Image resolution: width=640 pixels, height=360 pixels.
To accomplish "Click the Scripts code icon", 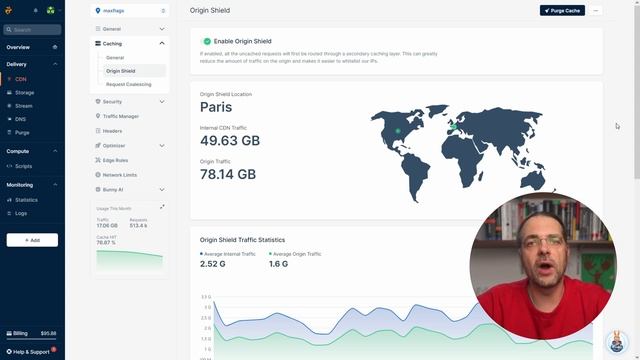I will 9,166.
